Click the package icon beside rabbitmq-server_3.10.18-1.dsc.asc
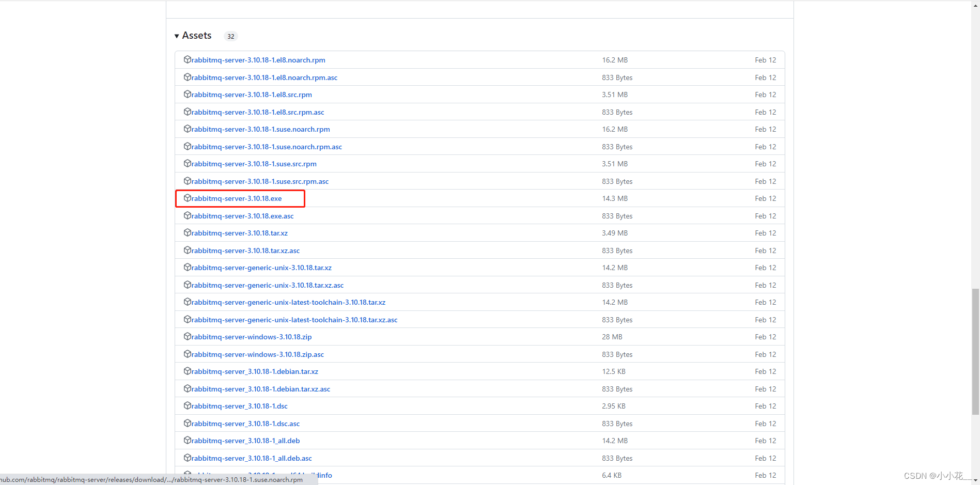This screenshot has height=485, width=980. (188, 424)
